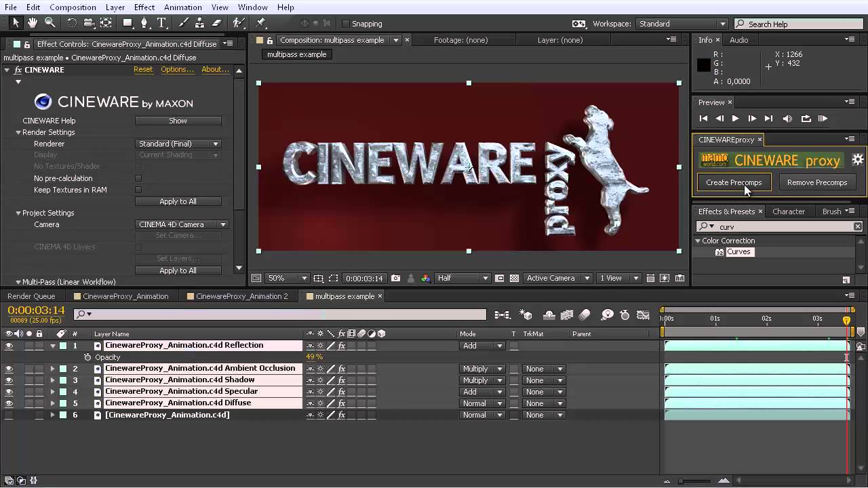The height and width of the screenshot is (488, 868).
Task: Toggle the frame blending timeline icon
Action: [x=567, y=314]
